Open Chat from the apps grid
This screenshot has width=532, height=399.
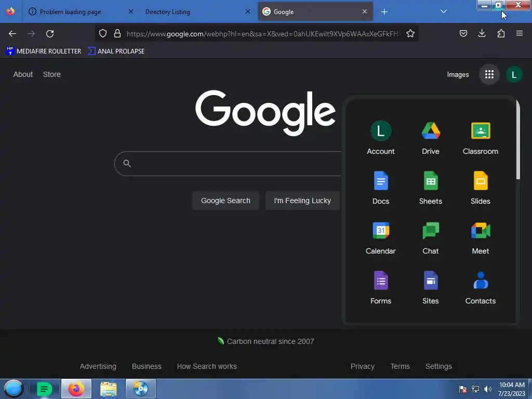pyautogui.click(x=431, y=238)
